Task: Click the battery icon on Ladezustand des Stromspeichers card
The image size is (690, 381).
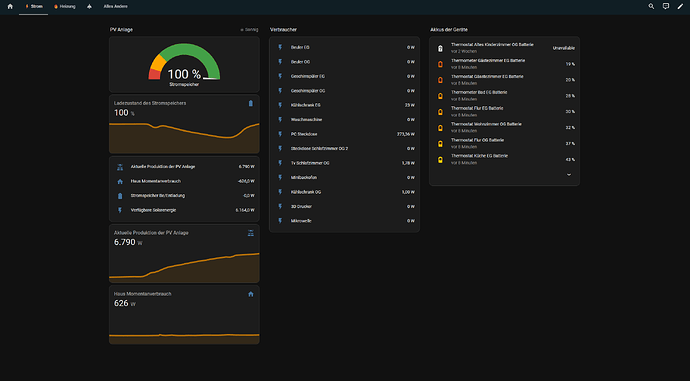Action: pos(250,103)
